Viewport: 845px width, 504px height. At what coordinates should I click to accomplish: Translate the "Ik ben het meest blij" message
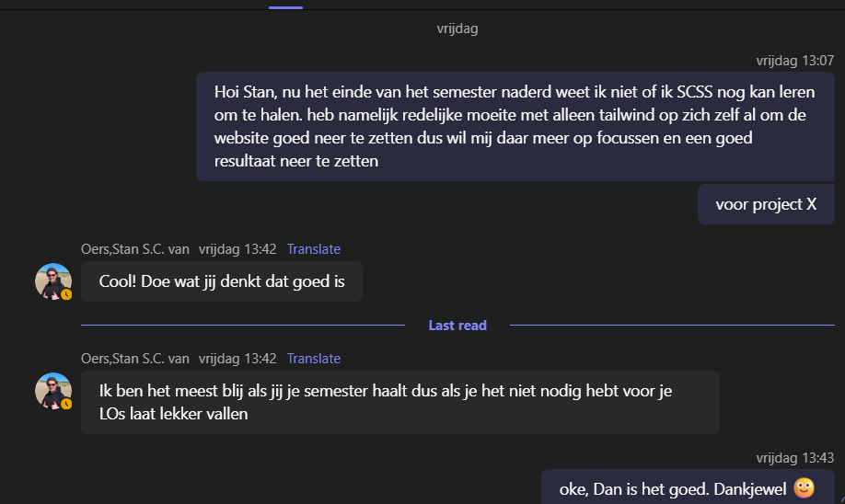[x=313, y=359]
